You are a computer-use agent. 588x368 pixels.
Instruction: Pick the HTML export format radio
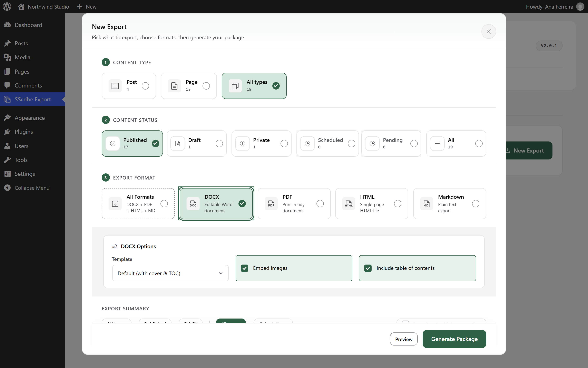click(398, 204)
